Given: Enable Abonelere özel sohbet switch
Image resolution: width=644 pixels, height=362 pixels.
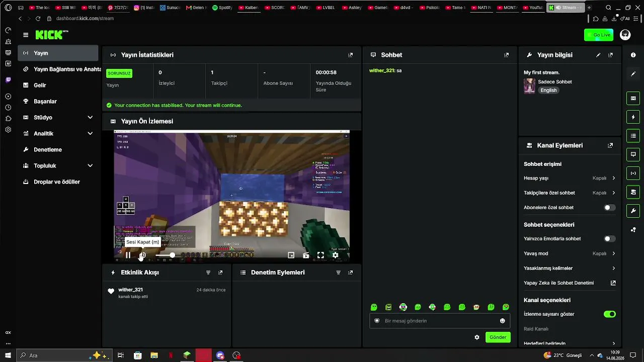Looking at the screenshot, I should pyautogui.click(x=609, y=208).
